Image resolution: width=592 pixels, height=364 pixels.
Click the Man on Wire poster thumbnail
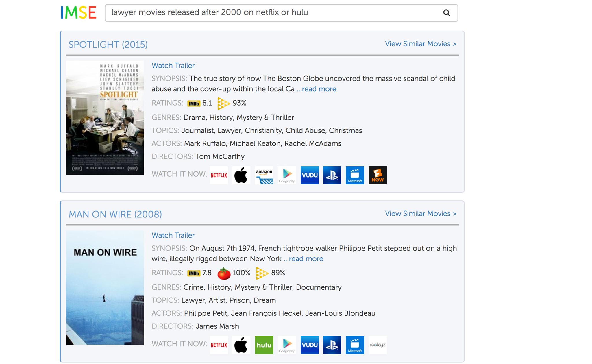[105, 288]
